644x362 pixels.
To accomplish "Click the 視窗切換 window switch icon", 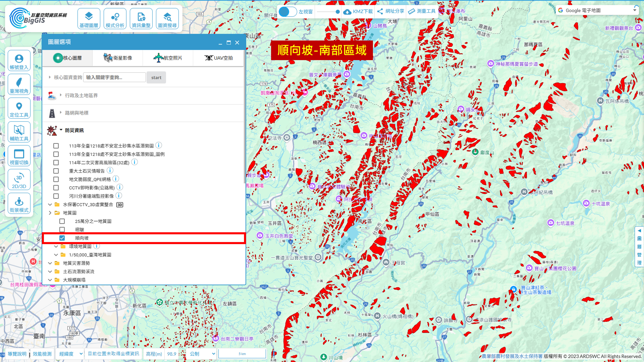I will (x=19, y=156).
